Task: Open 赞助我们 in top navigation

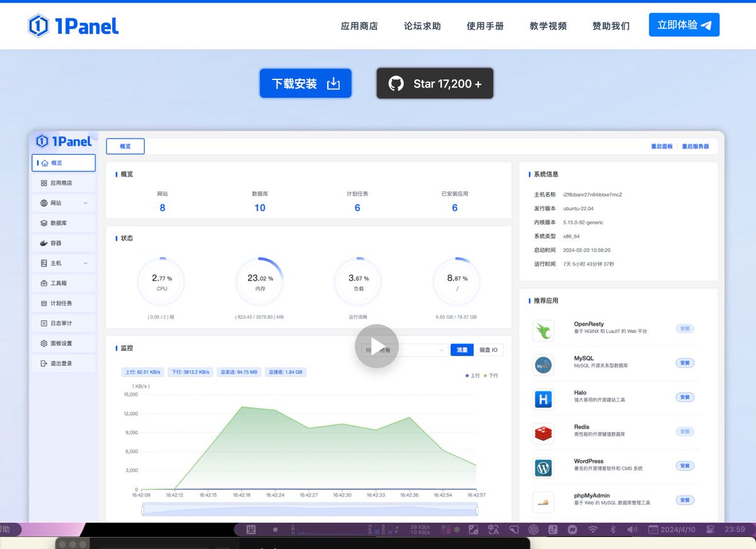Action: [611, 26]
